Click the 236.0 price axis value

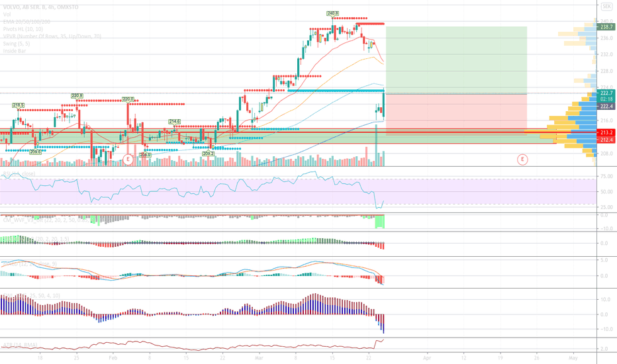tap(606, 38)
